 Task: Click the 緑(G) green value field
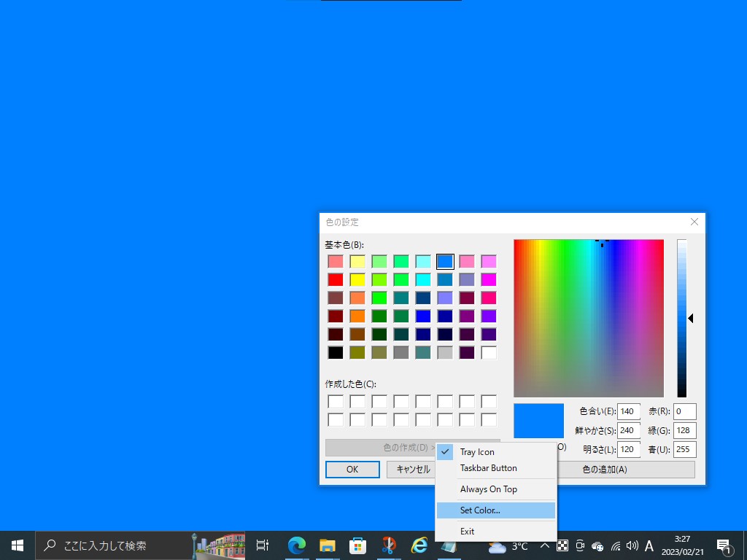(684, 430)
